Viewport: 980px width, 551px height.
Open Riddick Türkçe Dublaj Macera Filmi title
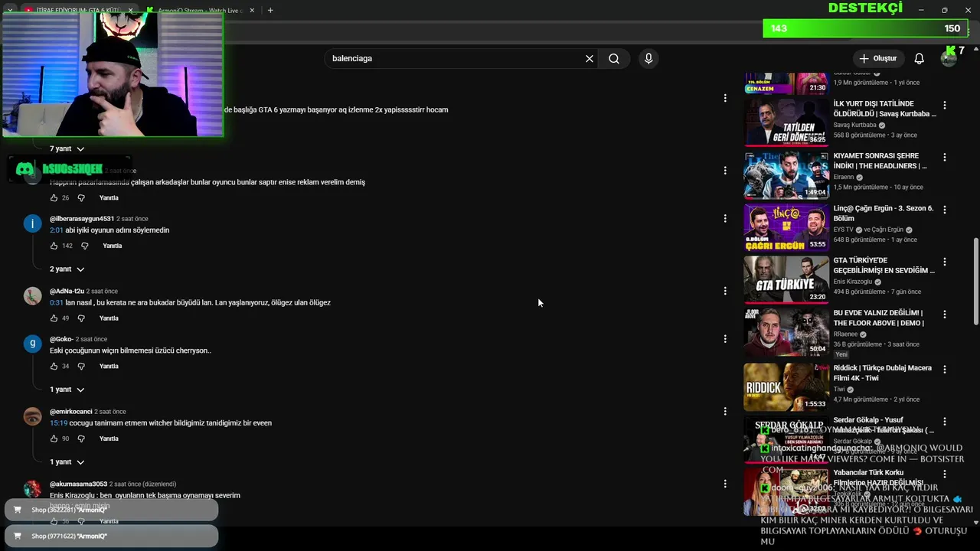pos(882,373)
